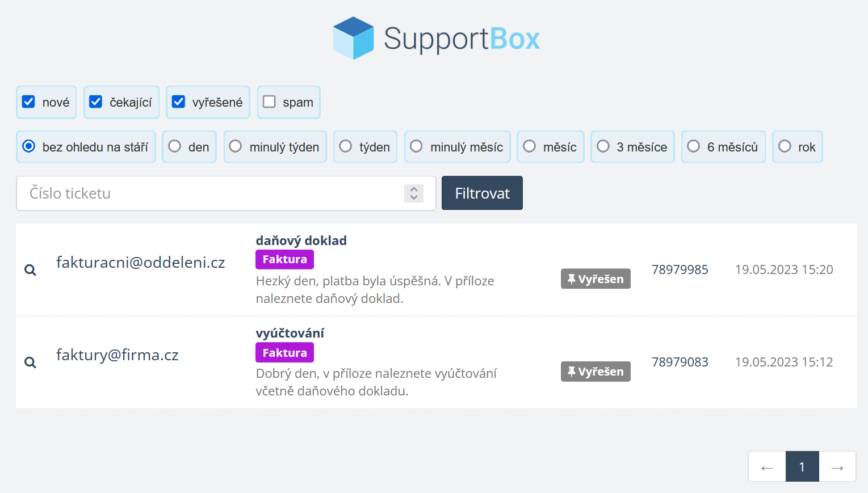
Task: Click the Číslo ticketu input field
Action: tap(226, 193)
